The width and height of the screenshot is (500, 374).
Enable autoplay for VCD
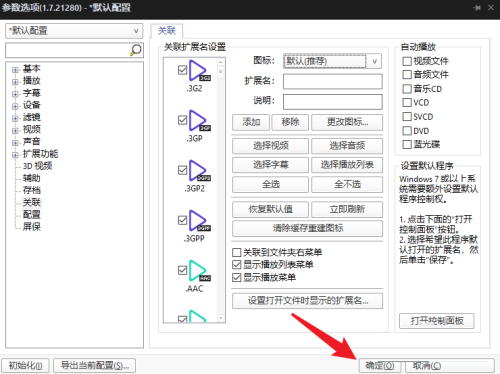click(407, 102)
